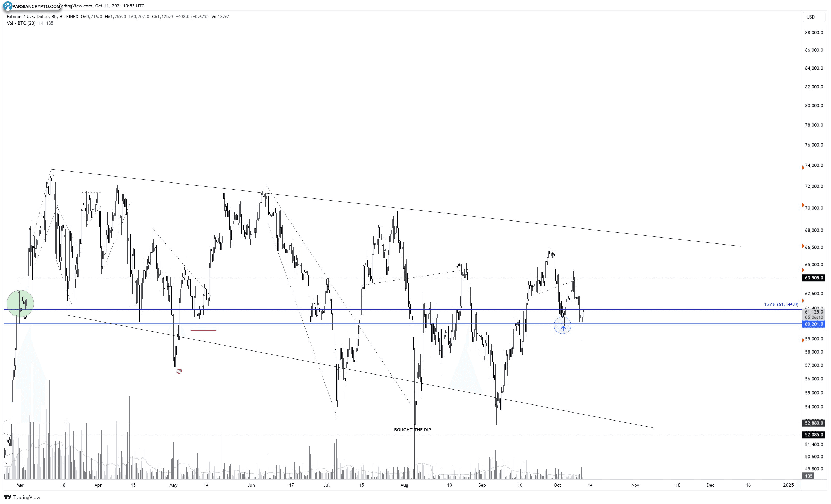Image resolution: width=831 pixels, height=504 pixels.
Task: Click the May date on time axis
Action: [173, 485]
